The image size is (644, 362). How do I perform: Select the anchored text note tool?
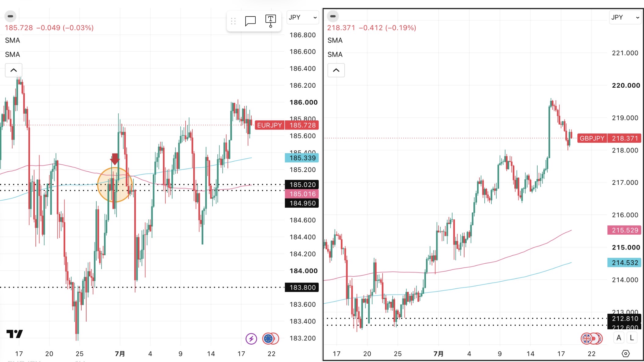[271, 21]
